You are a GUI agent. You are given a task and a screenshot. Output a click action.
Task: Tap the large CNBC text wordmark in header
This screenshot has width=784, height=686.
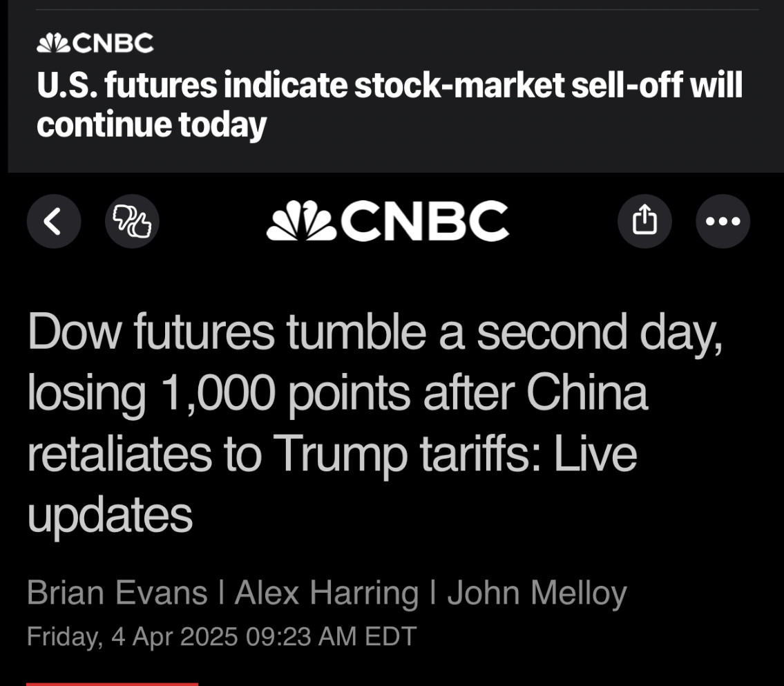pyautogui.click(x=425, y=221)
